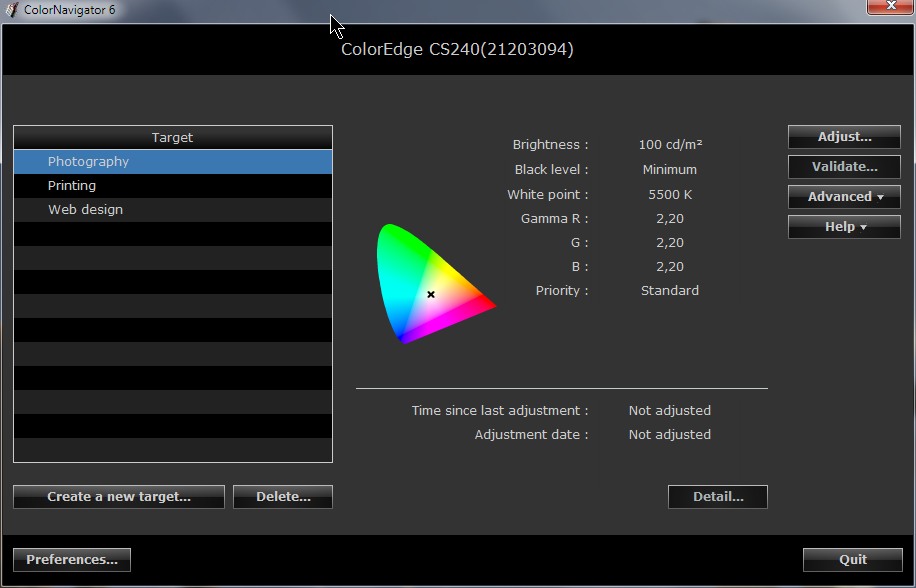Click the Adjustment date Not adjusted value
Viewport: 916px width, 588px height.
coord(669,435)
